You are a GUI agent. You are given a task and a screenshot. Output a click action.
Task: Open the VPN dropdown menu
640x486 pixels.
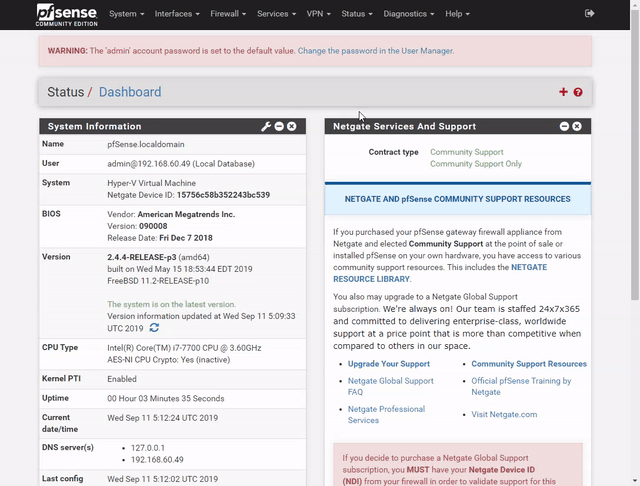tap(318, 14)
